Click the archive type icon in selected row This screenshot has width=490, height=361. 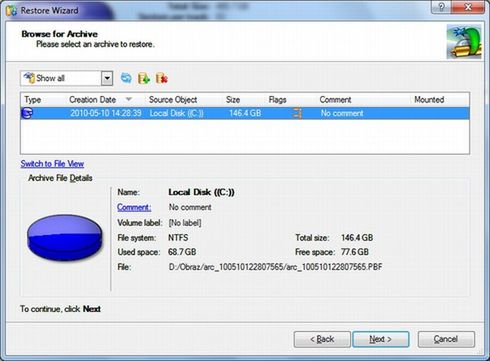(x=27, y=113)
